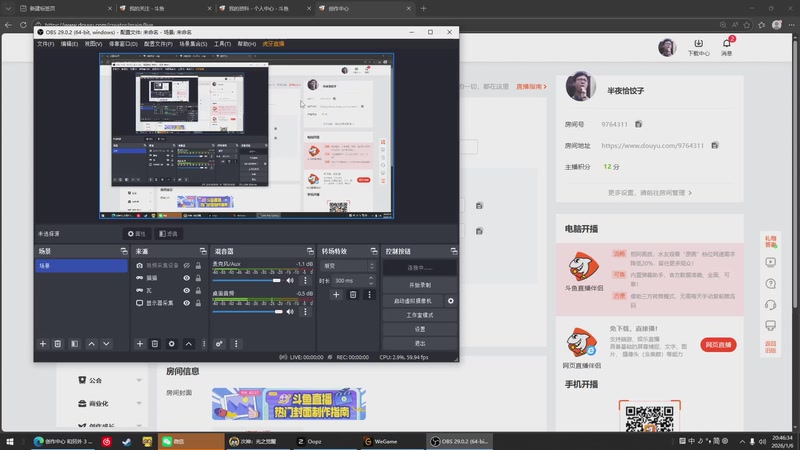800x450 pixels.
Task: Open scene filters icon in Scenes panel
Action: click(x=74, y=344)
